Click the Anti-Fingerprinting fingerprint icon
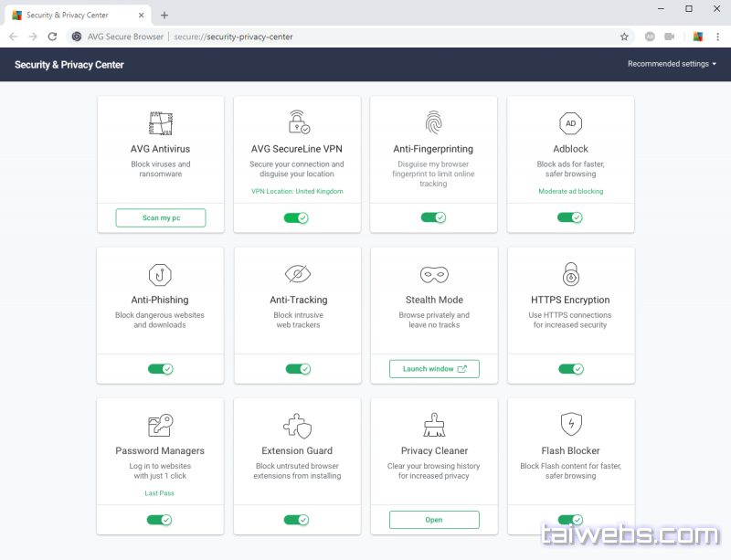Viewport: 731px width, 560px height. tap(433, 122)
